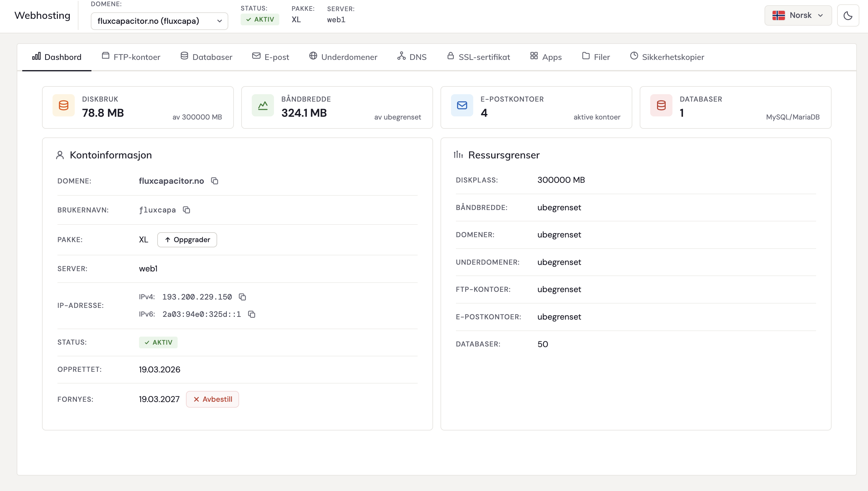This screenshot has height=491, width=868.
Task: Click the chevron beside fluxcapacitor.no (fluxcapa)
Action: (220, 21)
